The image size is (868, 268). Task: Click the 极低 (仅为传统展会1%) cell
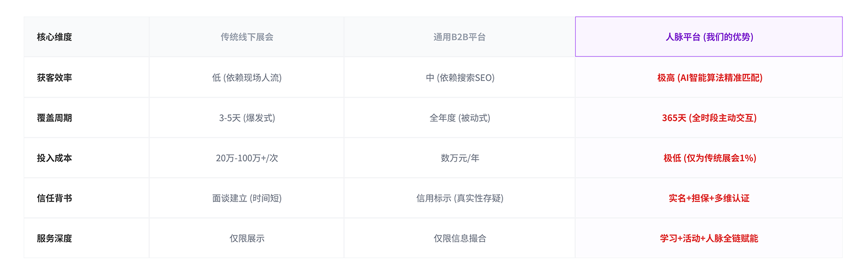(709, 158)
